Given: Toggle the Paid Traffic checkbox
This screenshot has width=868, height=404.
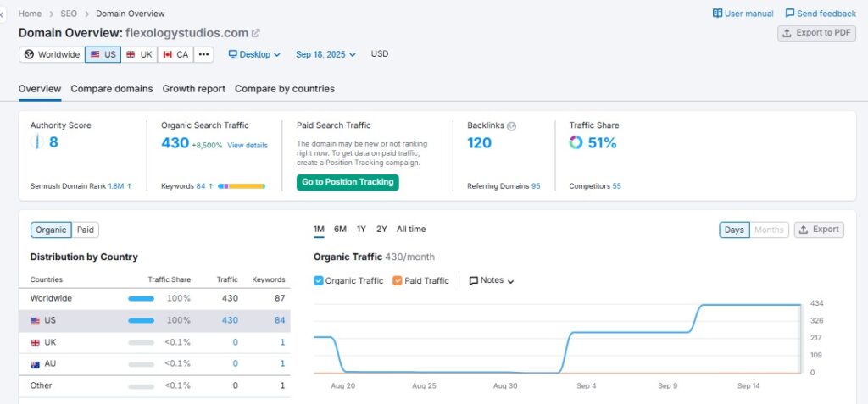Looking at the screenshot, I should click(x=397, y=280).
